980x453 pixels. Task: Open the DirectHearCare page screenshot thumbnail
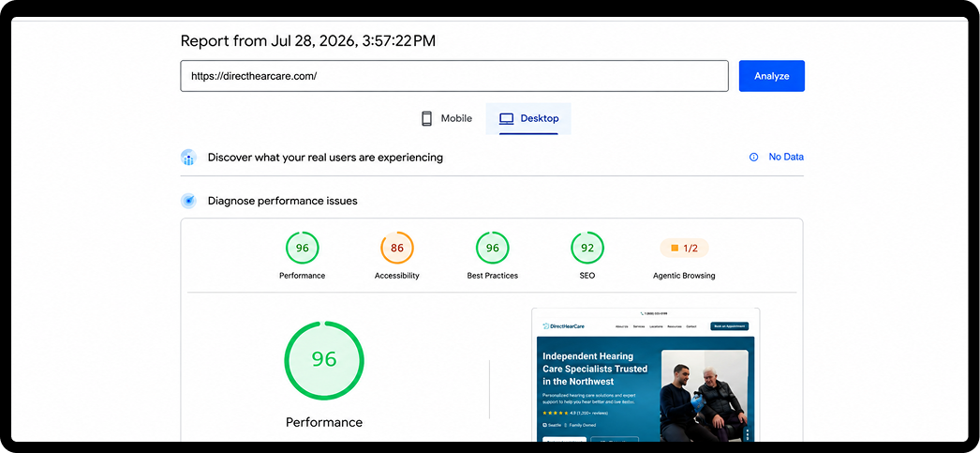[646, 375]
